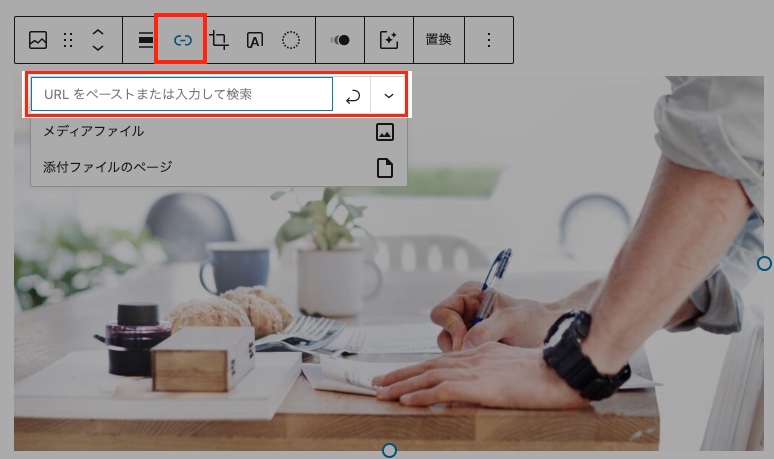Image resolution: width=774 pixels, height=459 pixels.
Task: Click the 置換 replace button
Action: [x=438, y=39]
